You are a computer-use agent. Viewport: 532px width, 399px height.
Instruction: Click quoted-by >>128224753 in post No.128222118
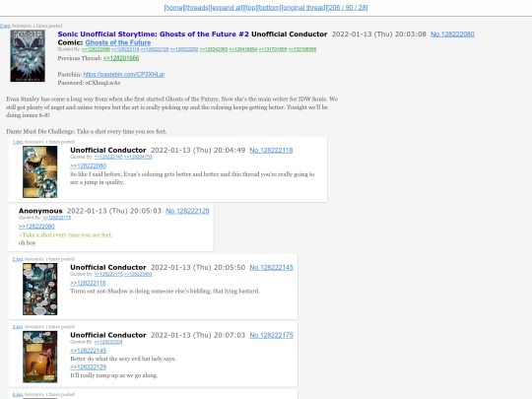tap(138, 157)
